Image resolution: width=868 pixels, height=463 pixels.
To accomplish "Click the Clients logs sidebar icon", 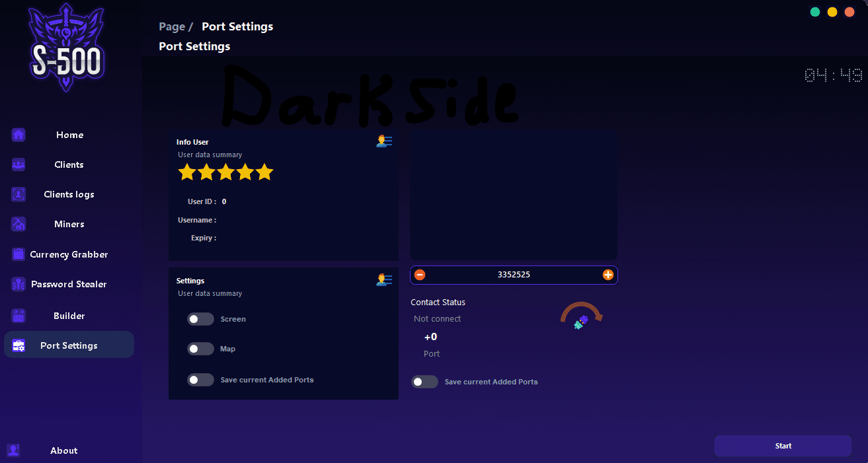I will click(19, 194).
